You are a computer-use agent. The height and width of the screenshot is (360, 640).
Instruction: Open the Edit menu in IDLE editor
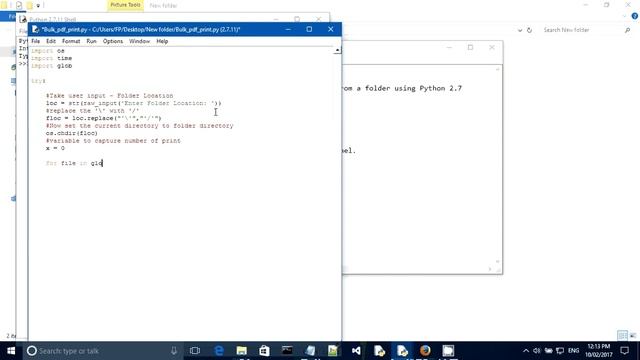coord(51,41)
